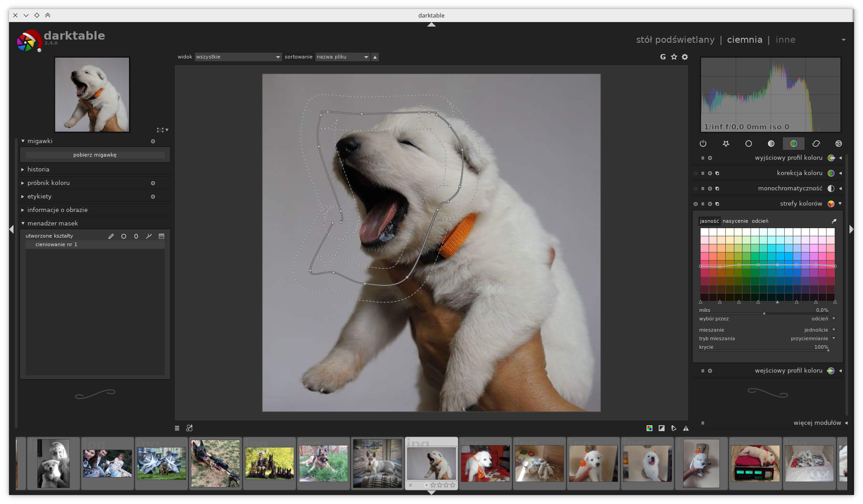Show the favourite modules group (star icon)
The height and width of the screenshot is (504, 863).
point(726,144)
